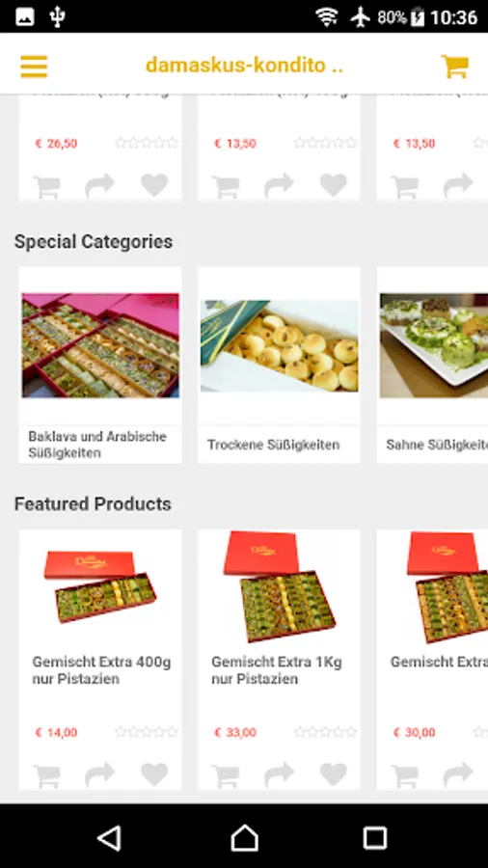The width and height of the screenshot is (488, 868).
Task: Tap the Android back navigation button
Action: coord(110,838)
